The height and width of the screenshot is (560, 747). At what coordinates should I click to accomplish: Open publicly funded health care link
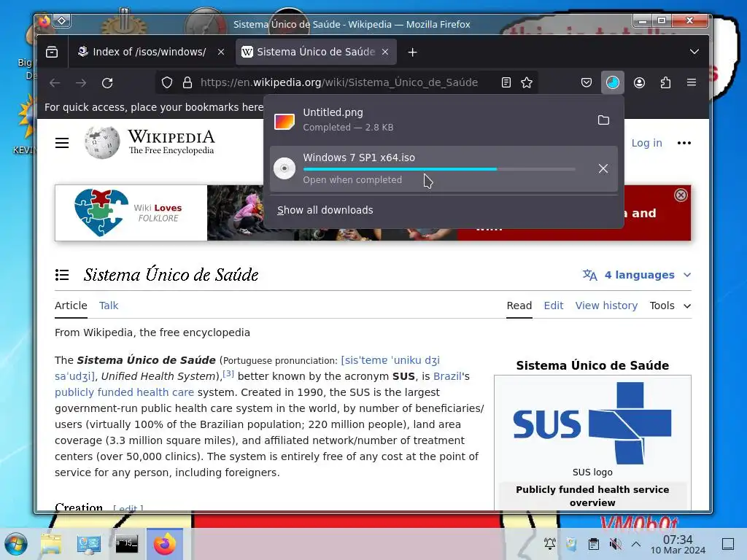tap(124, 392)
